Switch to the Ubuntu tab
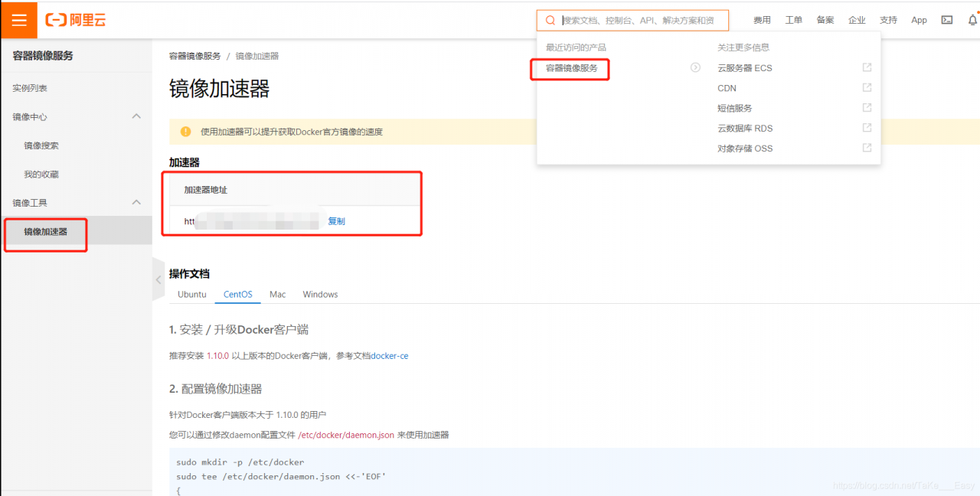Viewport: 980px width, 496px height. coord(191,294)
